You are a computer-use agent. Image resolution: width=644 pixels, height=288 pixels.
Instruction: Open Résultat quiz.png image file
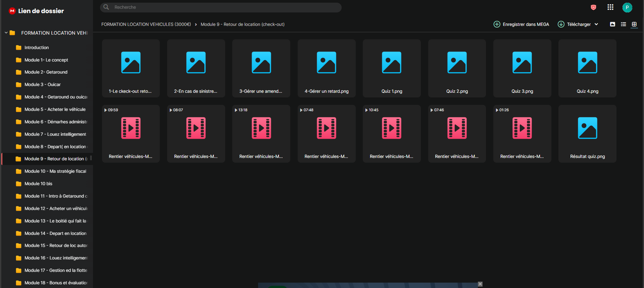coord(587,134)
